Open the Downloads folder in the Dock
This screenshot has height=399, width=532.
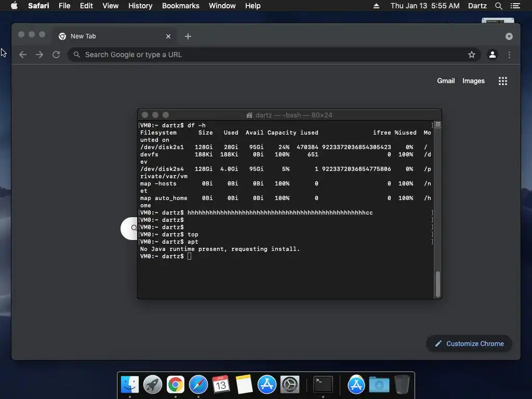click(x=379, y=384)
